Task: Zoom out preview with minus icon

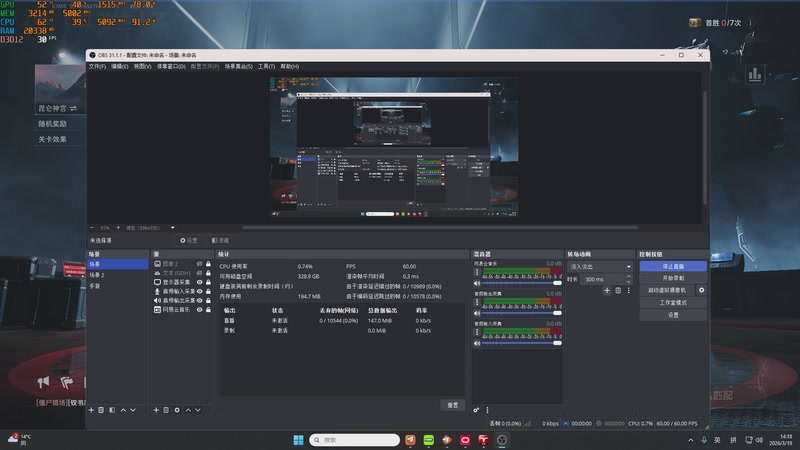Action: click(x=92, y=228)
